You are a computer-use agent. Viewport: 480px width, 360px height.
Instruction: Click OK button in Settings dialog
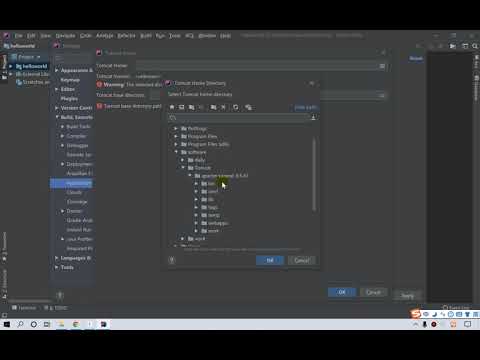pyautogui.click(x=342, y=292)
